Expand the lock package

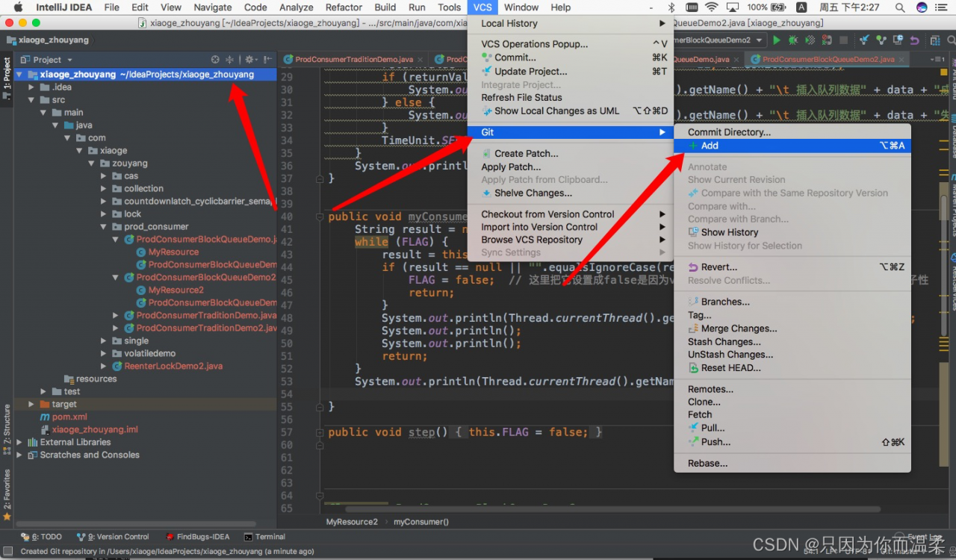[104, 214]
